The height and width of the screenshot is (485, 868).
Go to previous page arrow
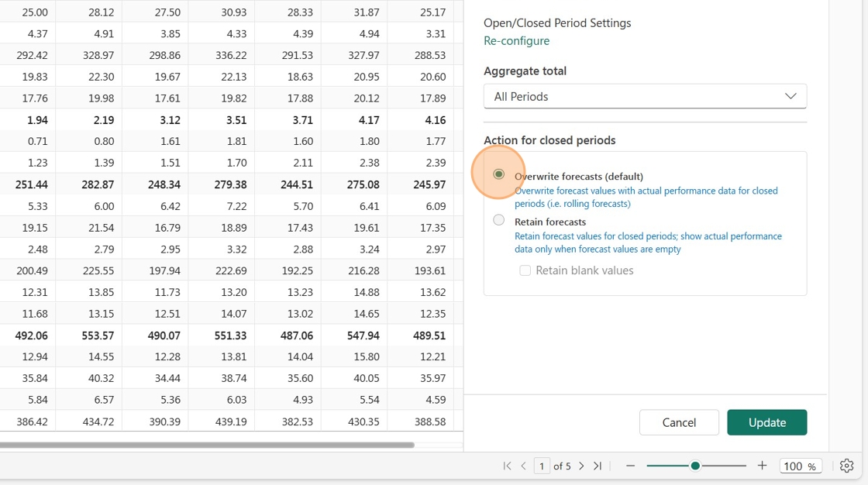coord(524,466)
